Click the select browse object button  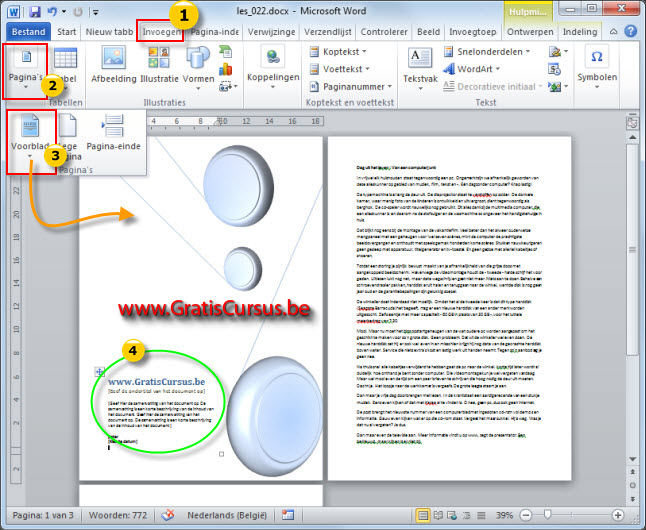tap(632, 485)
